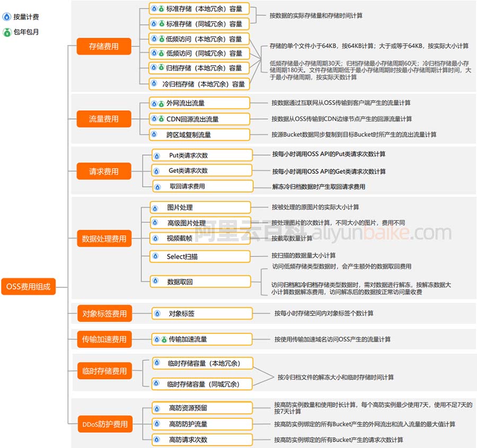Screen dimensions: 477x448
Task: Select the orange 存储费用 node
Action: pos(104,46)
